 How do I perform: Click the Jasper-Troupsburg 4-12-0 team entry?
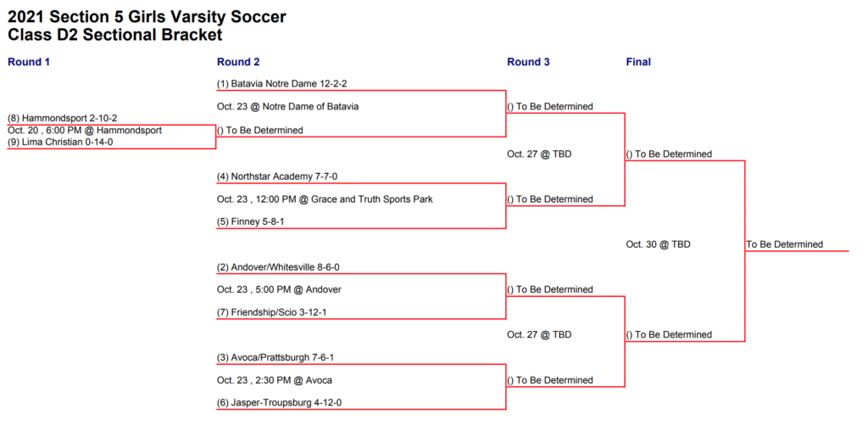(x=279, y=403)
